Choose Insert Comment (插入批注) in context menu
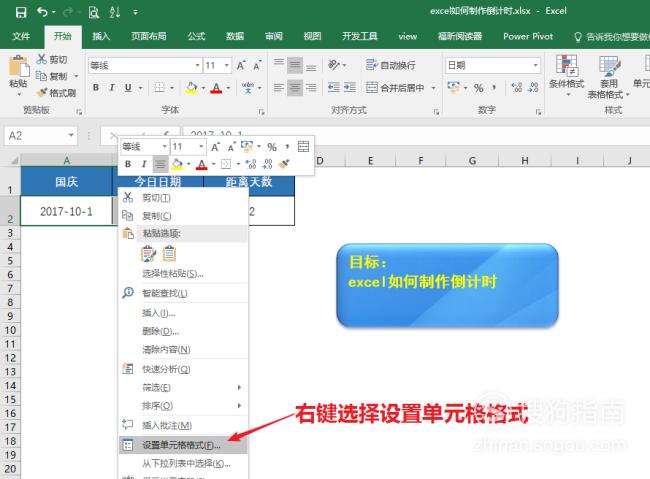This screenshot has height=479, width=650. tap(183, 426)
